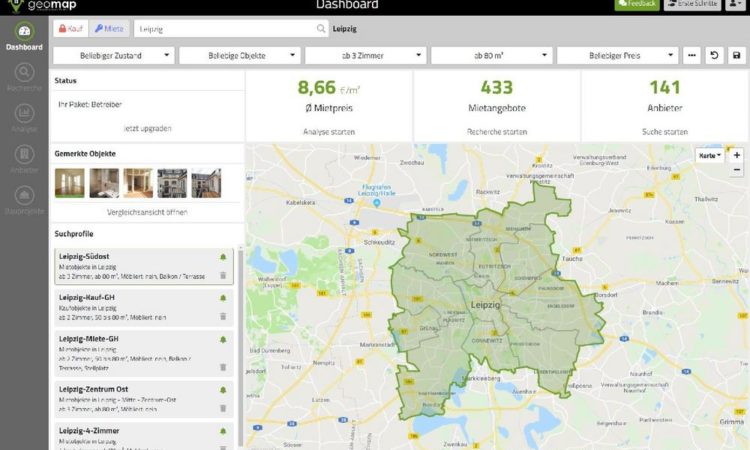Image resolution: width=750 pixels, height=450 pixels.
Task: Save search with the disk icon
Action: [x=737, y=55]
